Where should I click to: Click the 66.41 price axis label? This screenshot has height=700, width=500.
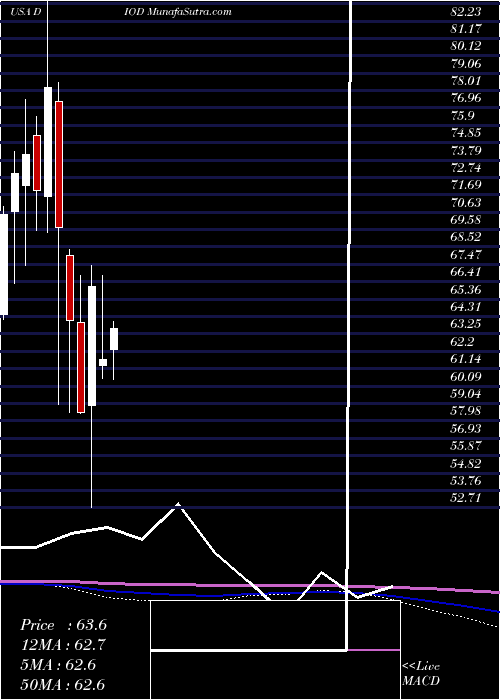(465, 273)
